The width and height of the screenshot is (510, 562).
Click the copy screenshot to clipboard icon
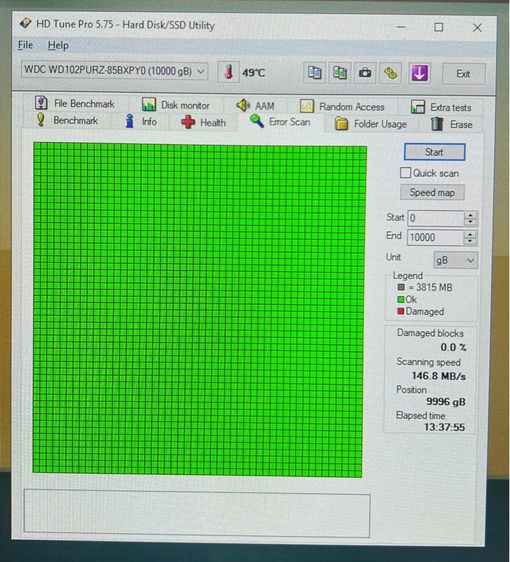(339, 73)
